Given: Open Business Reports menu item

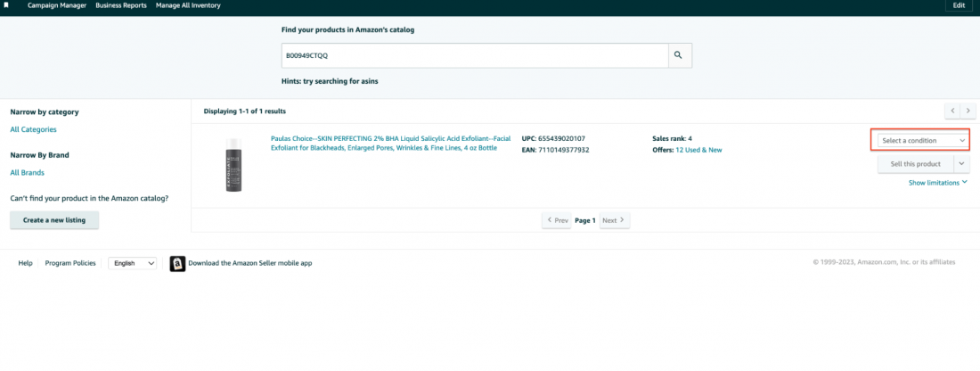Looking at the screenshot, I should [121, 5].
